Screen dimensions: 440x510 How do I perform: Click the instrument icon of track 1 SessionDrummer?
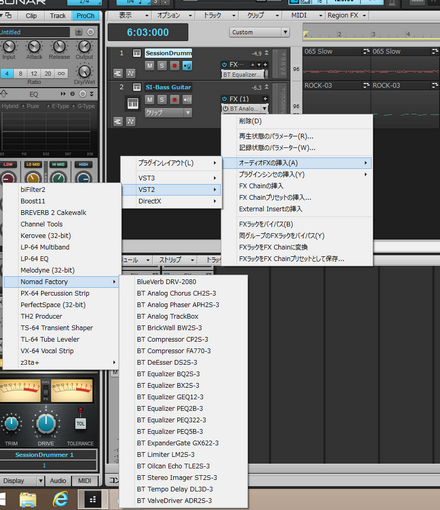pos(137,53)
